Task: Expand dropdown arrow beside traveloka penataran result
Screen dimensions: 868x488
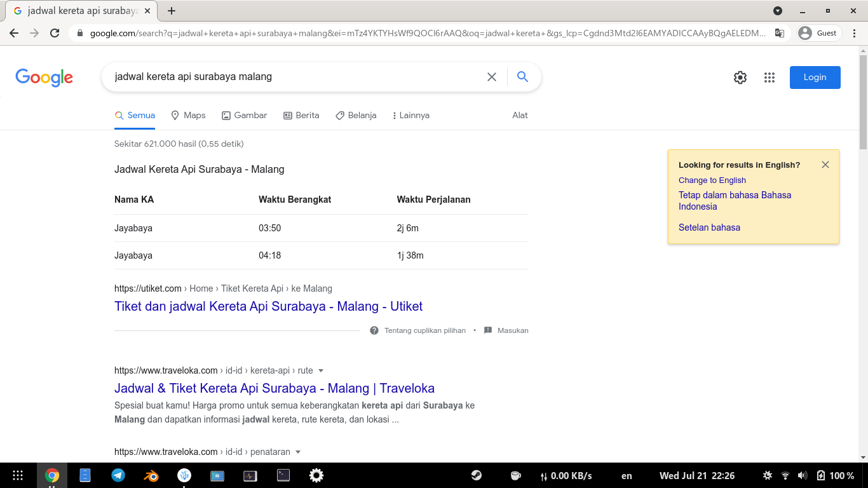Action: pyautogui.click(x=298, y=452)
